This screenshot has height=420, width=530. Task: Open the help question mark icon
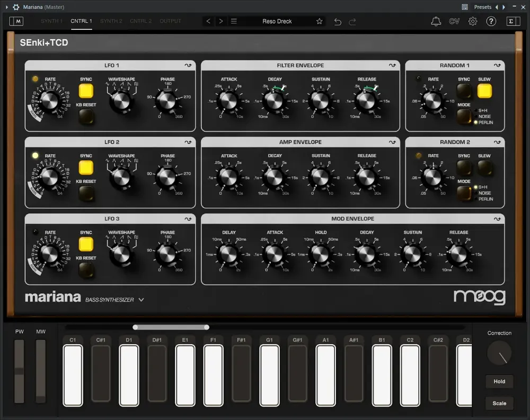tap(491, 21)
